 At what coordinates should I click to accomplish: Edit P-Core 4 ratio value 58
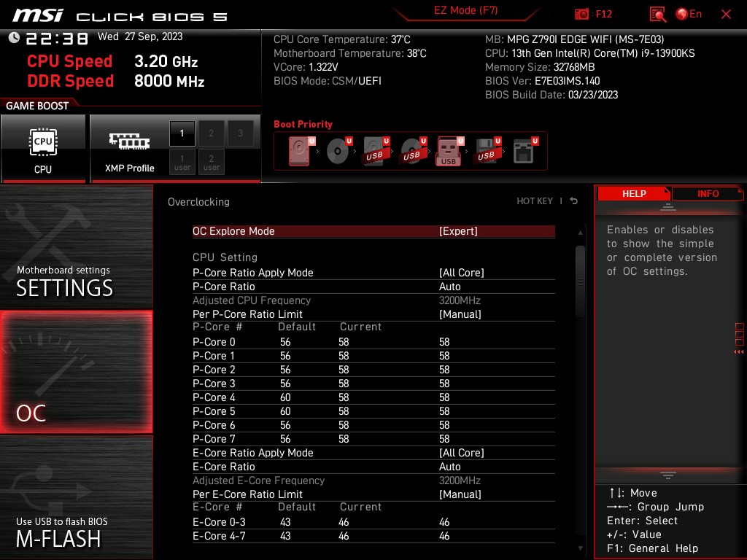[x=444, y=397]
